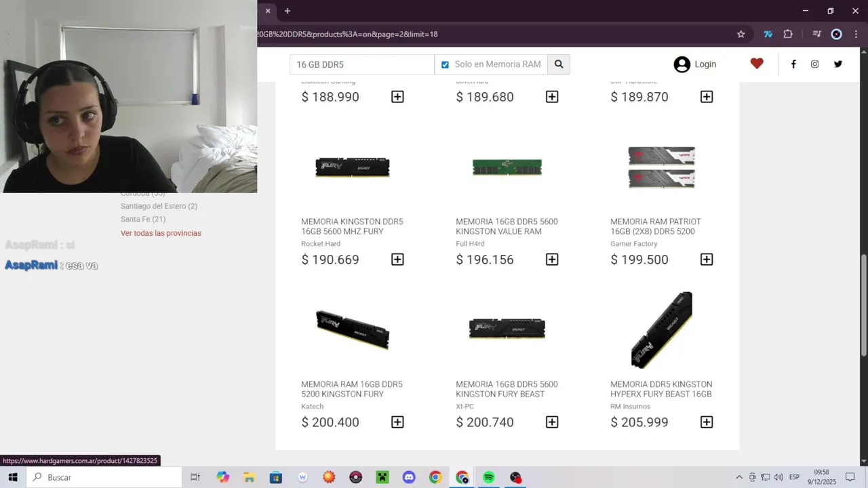Click the green Kingston Value RAM image
Viewport: 868px width, 488px height.
(507, 167)
